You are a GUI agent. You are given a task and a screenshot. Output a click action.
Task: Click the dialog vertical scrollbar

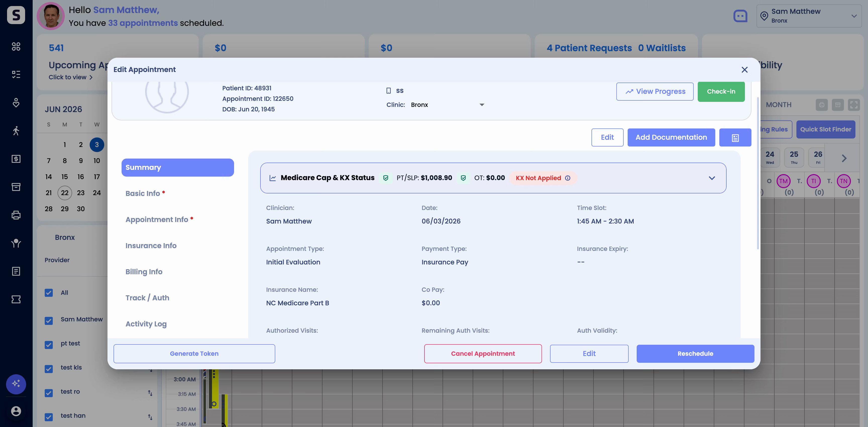point(758,173)
